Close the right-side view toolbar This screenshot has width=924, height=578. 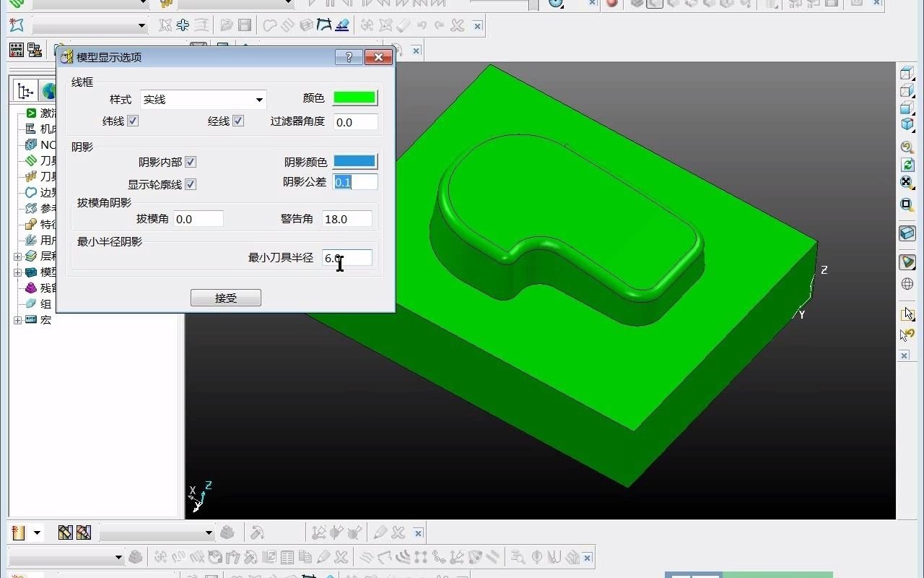(x=904, y=355)
